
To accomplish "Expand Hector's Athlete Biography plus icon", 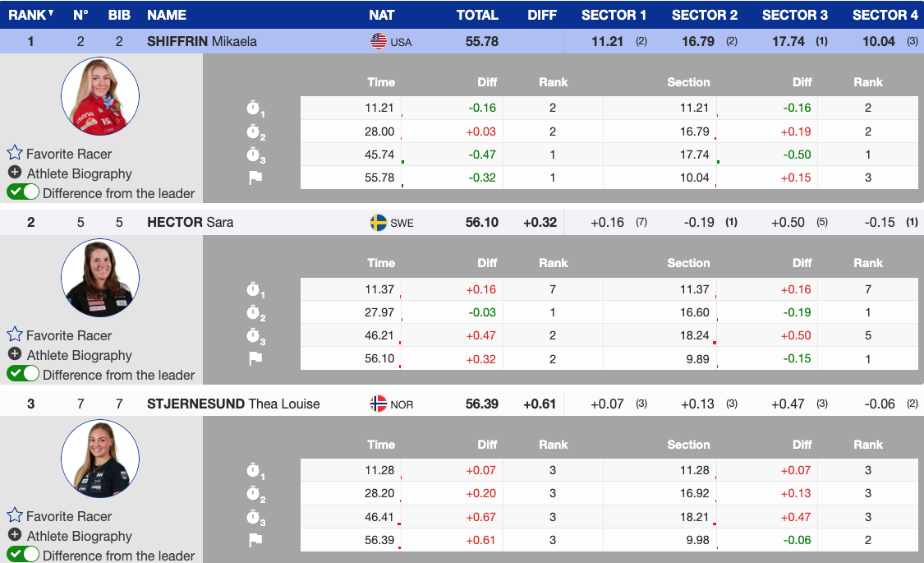I will point(15,354).
